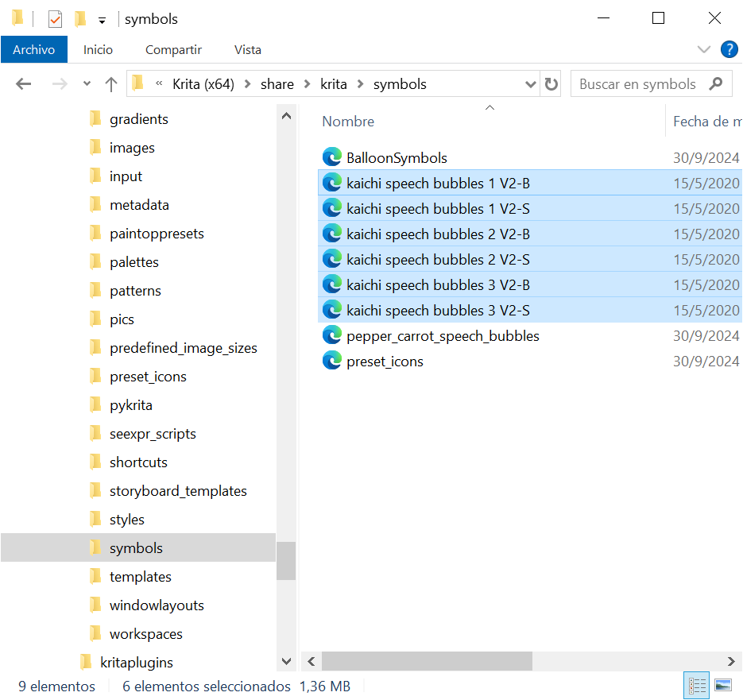
Task: Click the horizontal scrollbar thumb
Action: (427, 661)
